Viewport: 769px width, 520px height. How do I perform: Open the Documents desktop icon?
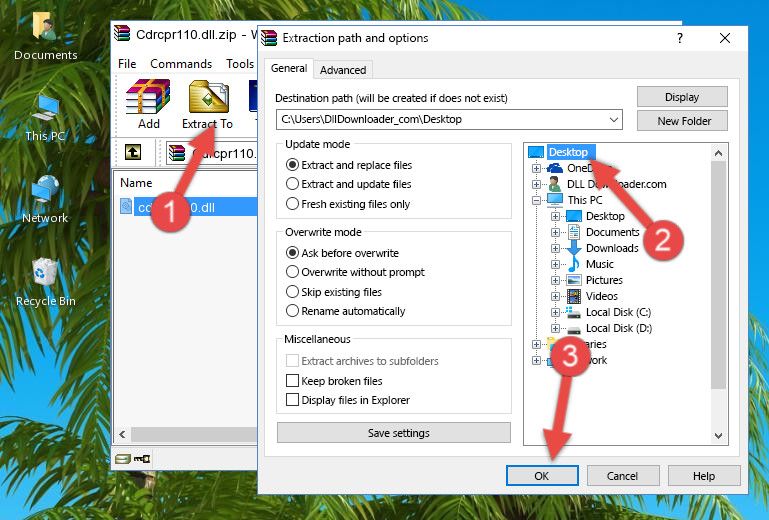coord(45,35)
